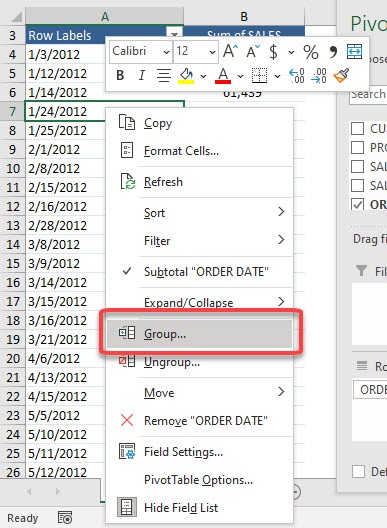
Task: Open borders dropdown arrow
Action: 277,76
